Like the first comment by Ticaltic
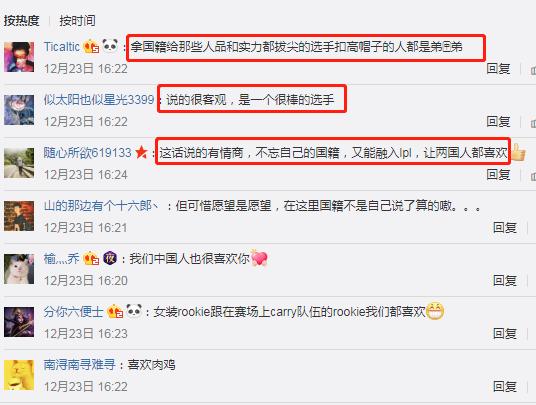This screenshot has height=405, width=536. click(x=533, y=70)
